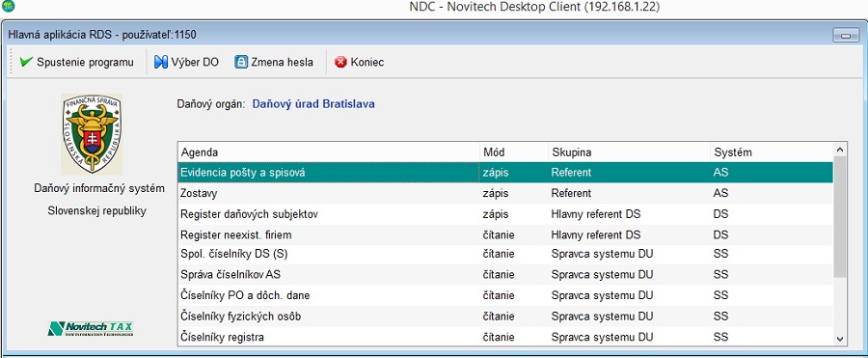Minimize the Hlavná aplikácia RDS inner window
The image size is (868, 358).
[x=845, y=36]
